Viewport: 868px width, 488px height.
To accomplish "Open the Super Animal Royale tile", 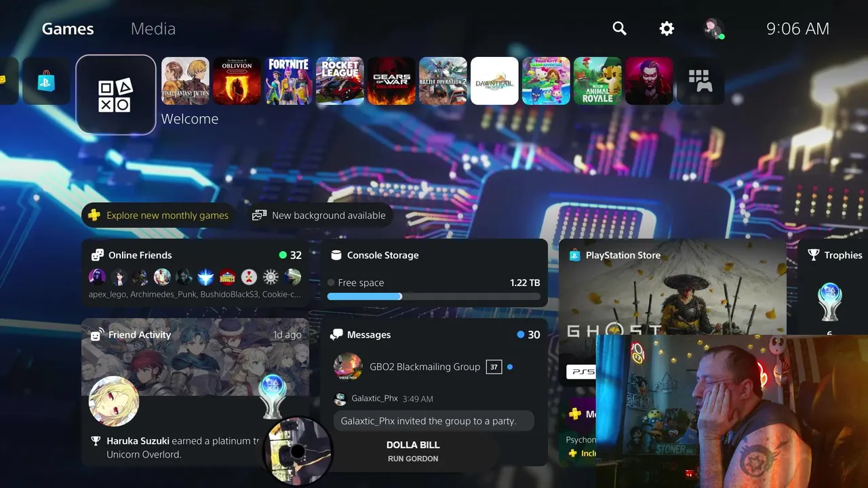I will click(x=597, y=81).
